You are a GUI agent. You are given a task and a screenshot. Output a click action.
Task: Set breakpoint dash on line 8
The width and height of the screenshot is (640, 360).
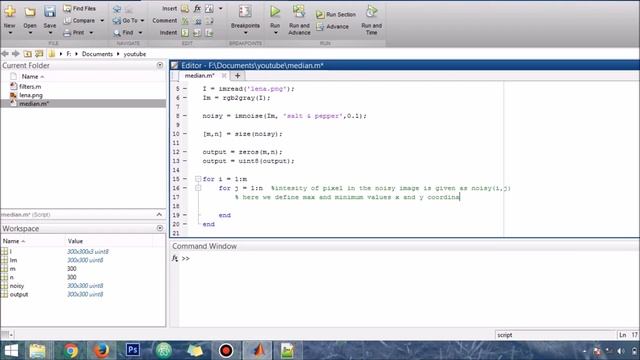(185, 116)
